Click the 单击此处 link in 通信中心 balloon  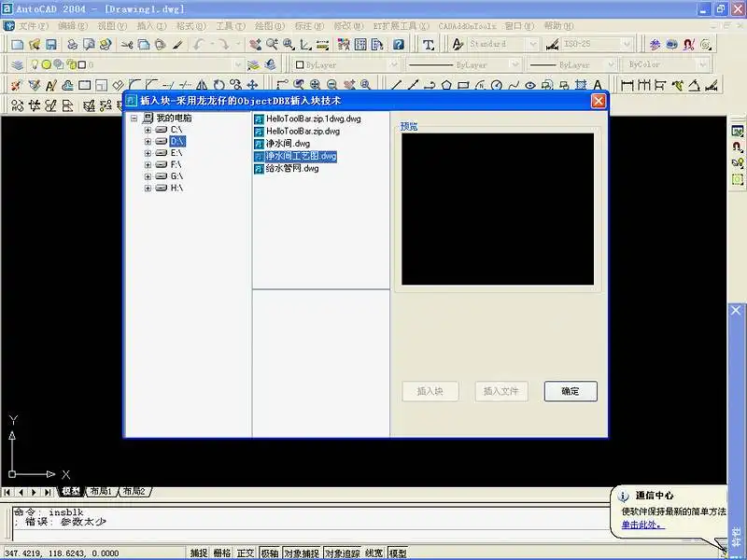tap(643, 525)
